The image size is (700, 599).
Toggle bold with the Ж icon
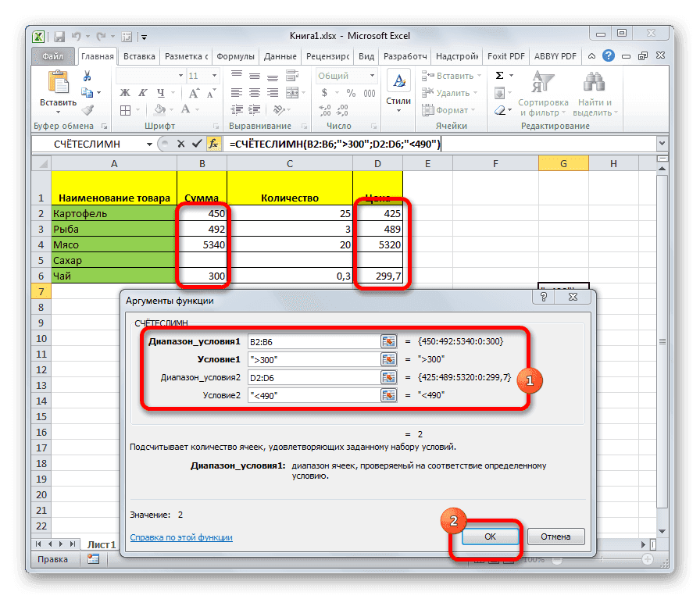pos(123,93)
